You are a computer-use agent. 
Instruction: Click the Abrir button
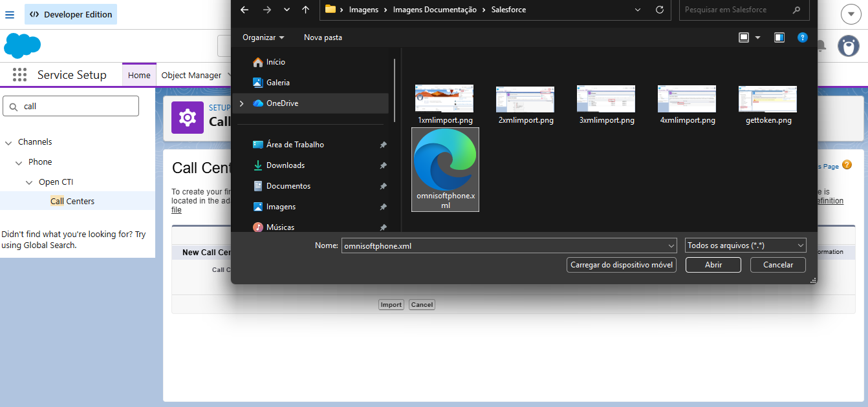tap(713, 265)
